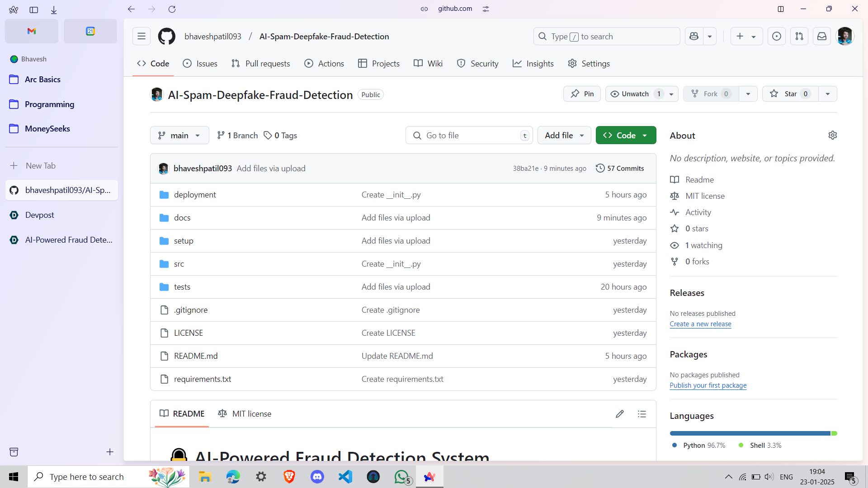Click Create a new release link

pos(700,324)
